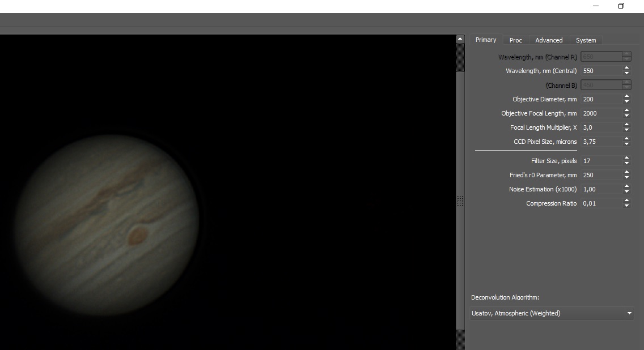Restore down the application window

(x=621, y=6)
